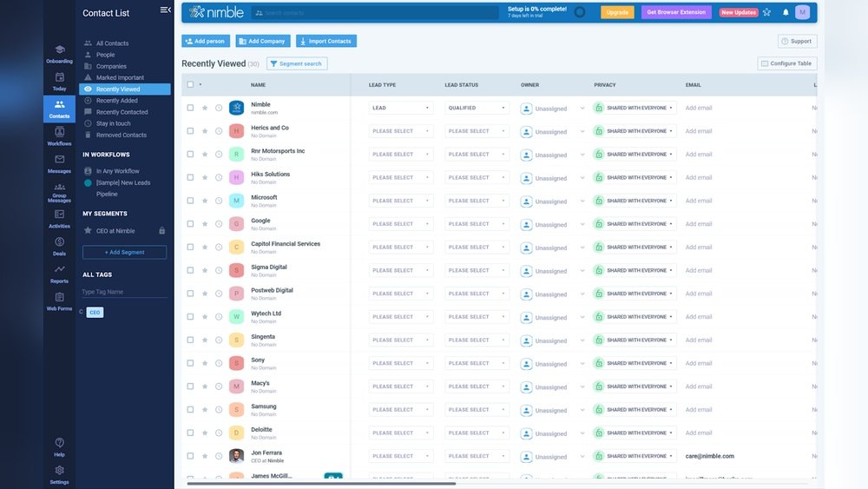The image size is (868, 489).
Task: Select Stay in touch list item
Action: tap(113, 123)
